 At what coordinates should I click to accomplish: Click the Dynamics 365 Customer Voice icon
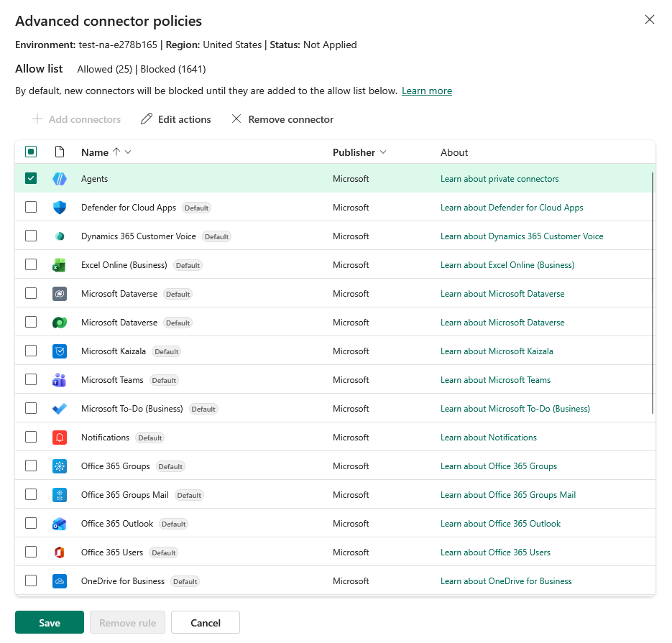pyautogui.click(x=60, y=236)
